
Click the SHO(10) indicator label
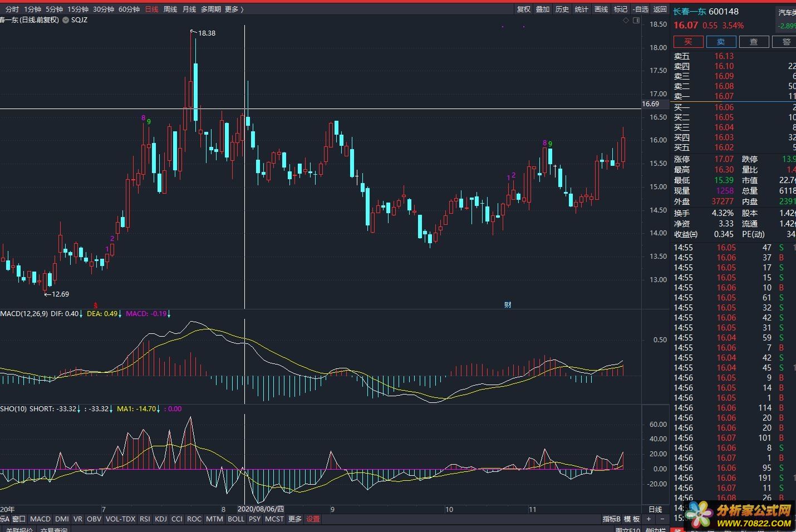tap(13, 408)
